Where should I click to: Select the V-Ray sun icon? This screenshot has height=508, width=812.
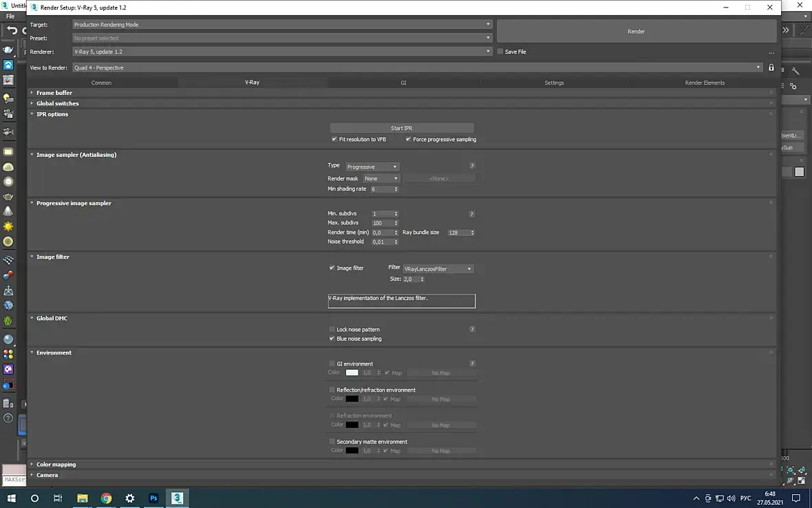[x=8, y=226]
